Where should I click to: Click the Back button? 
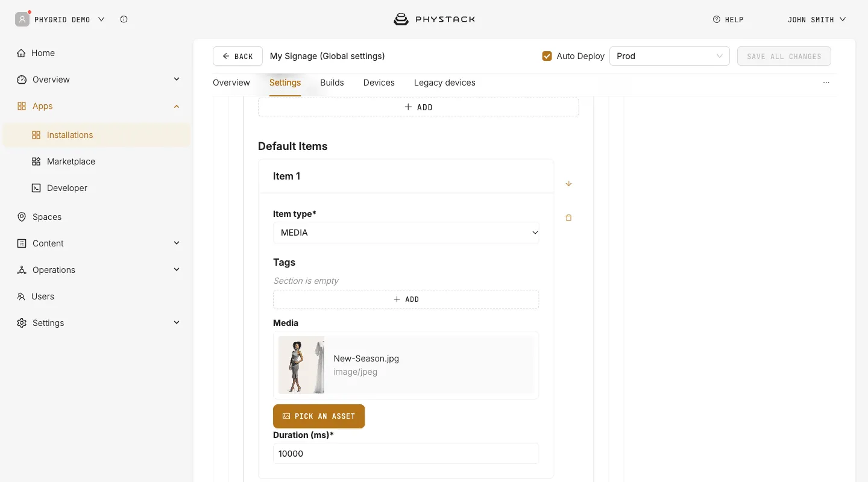[x=237, y=56]
